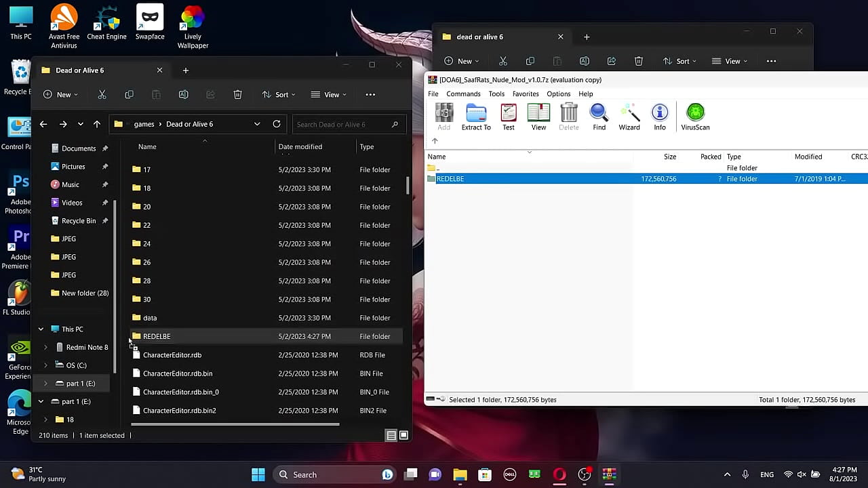Click the Test archive icon in WinRAR
The width and height of the screenshot is (868, 488).
[x=508, y=117]
